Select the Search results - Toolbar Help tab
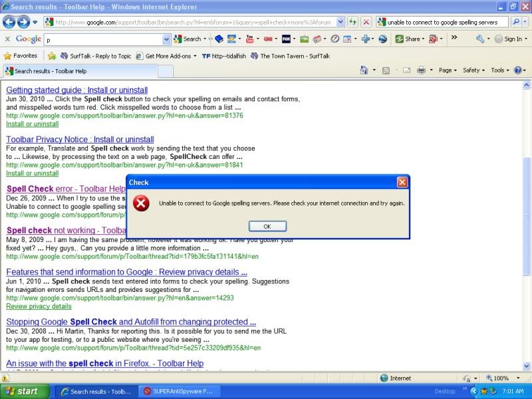The height and width of the screenshot is (399, 532). point(80,71)
